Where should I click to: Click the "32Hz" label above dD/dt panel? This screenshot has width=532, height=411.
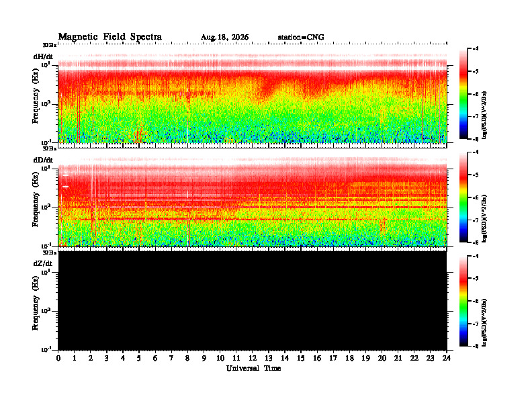pyautogui.click(x=50, y=148)
